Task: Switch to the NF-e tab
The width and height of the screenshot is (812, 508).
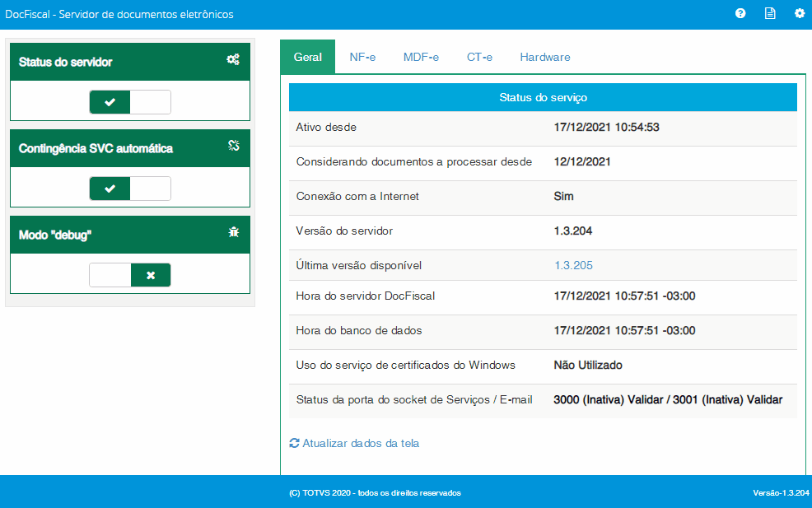Action: [x=362, y=57]
